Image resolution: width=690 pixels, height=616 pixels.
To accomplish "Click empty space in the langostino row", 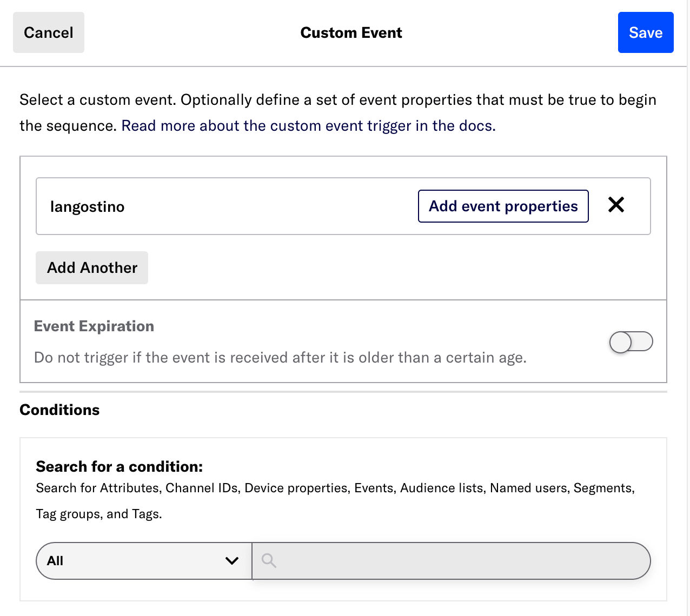I will (270, 206).
